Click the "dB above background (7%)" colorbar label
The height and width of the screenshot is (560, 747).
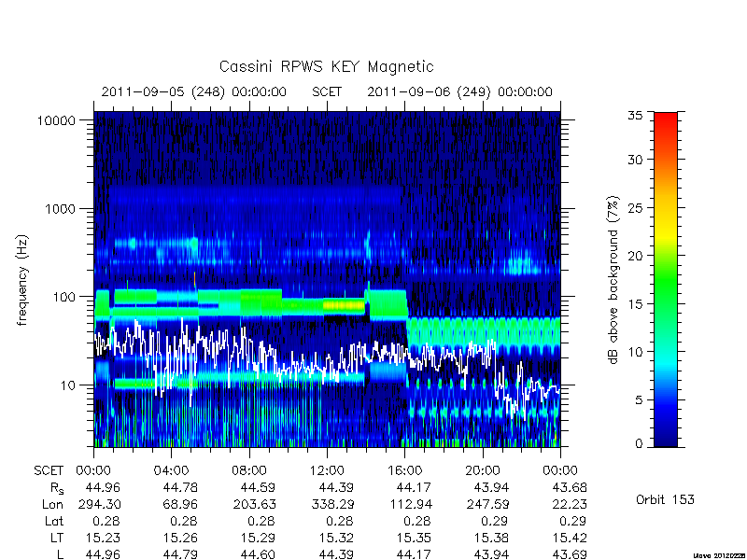pos(613,280)
